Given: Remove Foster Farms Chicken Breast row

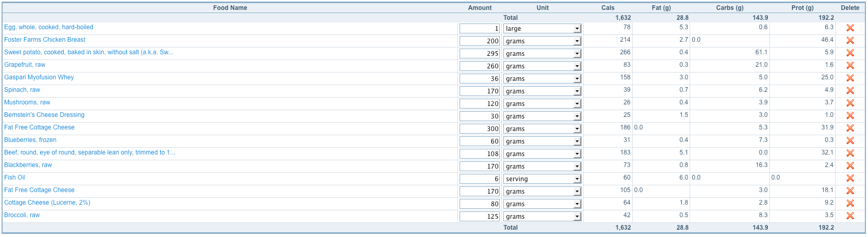Looking at the screenshot, I should point(850,41).
